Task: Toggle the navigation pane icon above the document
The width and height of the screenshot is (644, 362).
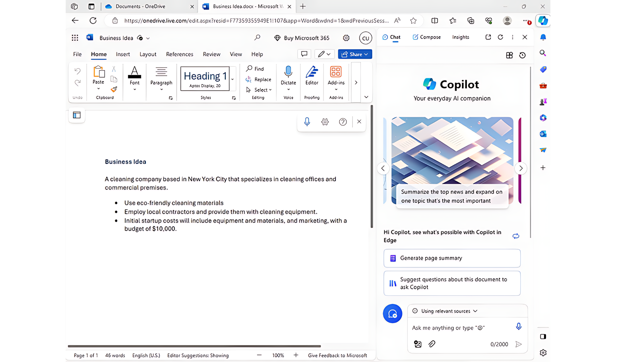Action: tap(76, 115)
